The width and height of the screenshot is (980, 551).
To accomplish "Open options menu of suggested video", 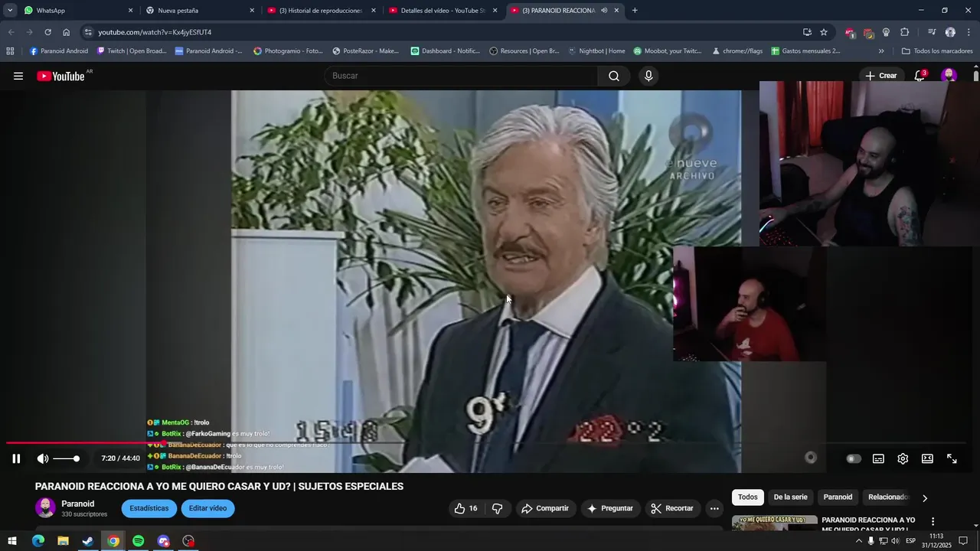I will pyautogui.click(x=933, y=522).
